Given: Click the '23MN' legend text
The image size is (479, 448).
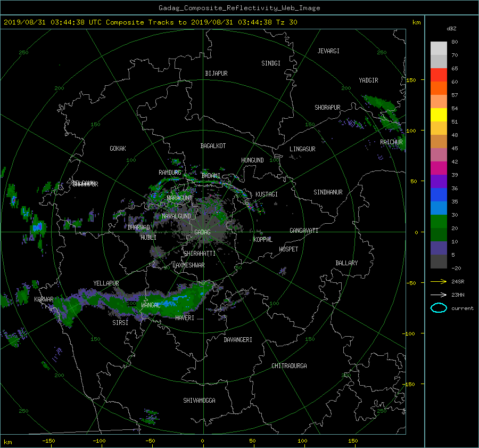Looking at the screenshot, I should (458, 295).
